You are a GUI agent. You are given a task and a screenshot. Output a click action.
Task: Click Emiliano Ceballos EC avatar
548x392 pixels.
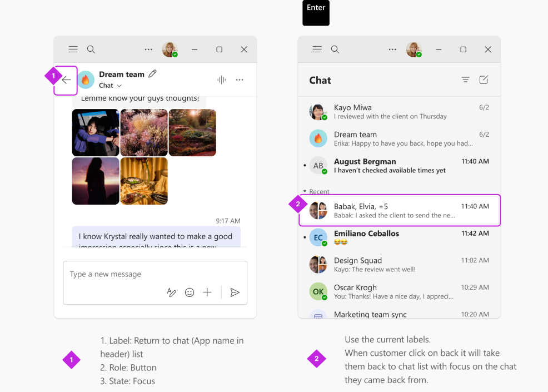[x=318, y=237]
